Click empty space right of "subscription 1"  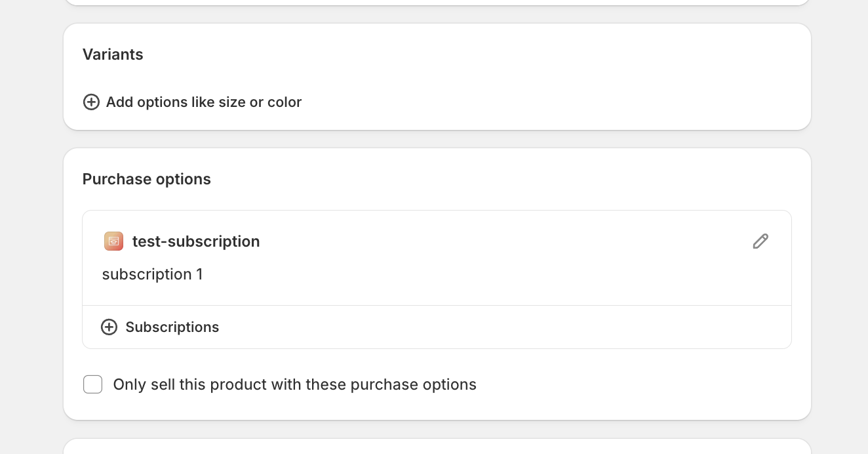point(459,274)
